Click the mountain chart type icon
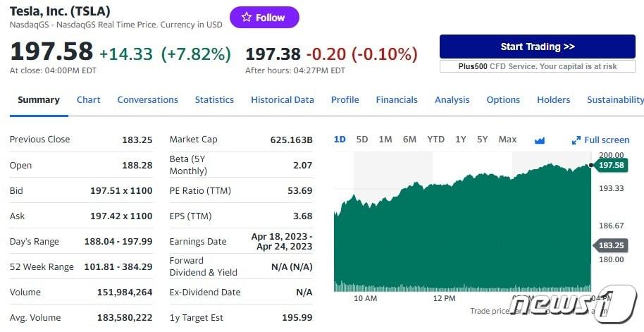Image resolution: width=644 pixels, height=332 pixels. click(x=540, y=140)
